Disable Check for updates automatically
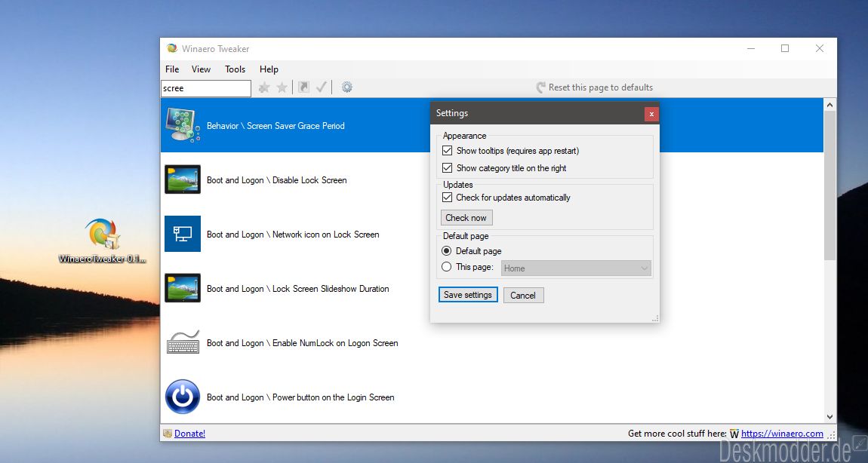Viewport: 868px width, 463px height. (x=448, y=197)
